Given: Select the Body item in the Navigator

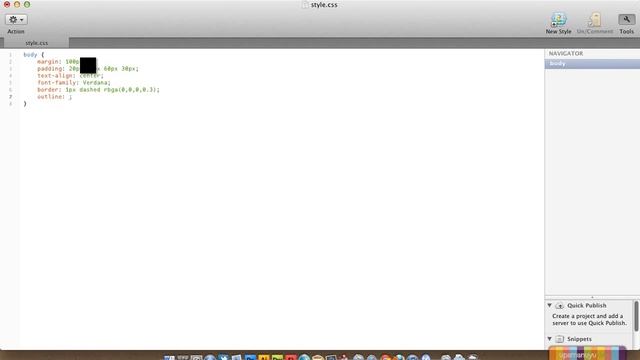Looking at the screenshot, I should pyautogui.click(x=592, y=64).
